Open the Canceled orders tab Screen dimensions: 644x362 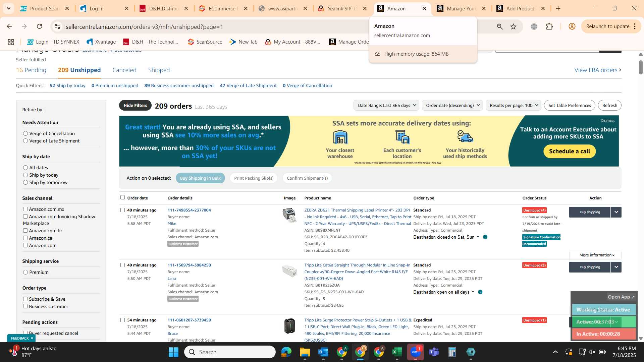point(124,70)
